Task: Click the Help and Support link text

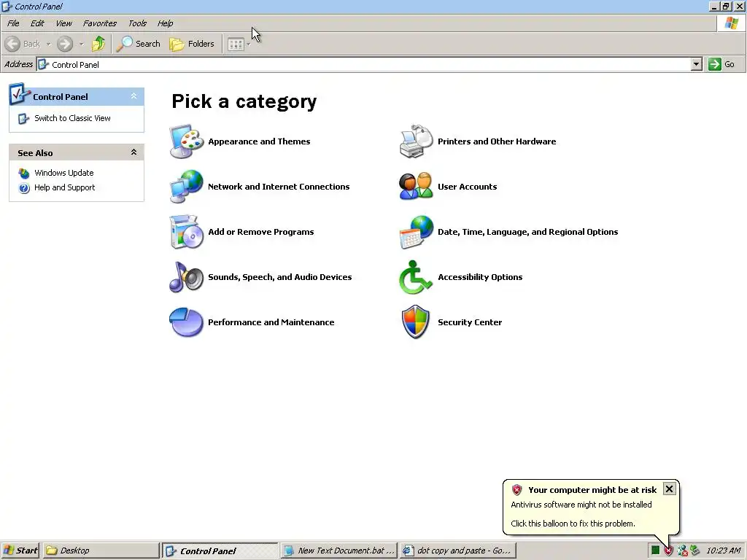Action: click(64, 187)
